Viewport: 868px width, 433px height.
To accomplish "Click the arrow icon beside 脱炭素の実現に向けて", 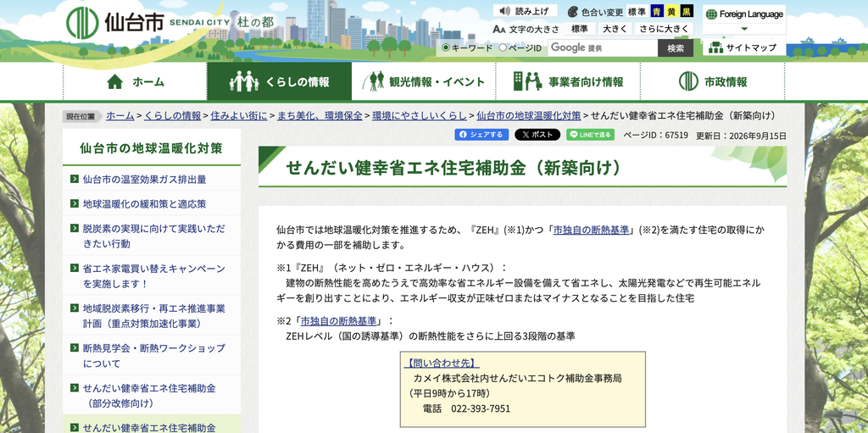I will 75,228.
